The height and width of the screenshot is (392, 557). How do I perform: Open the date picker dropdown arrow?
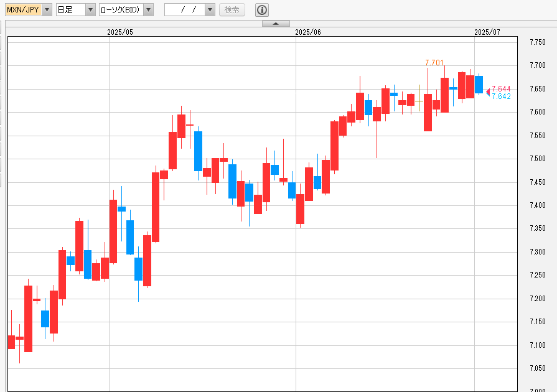[209, 10]
